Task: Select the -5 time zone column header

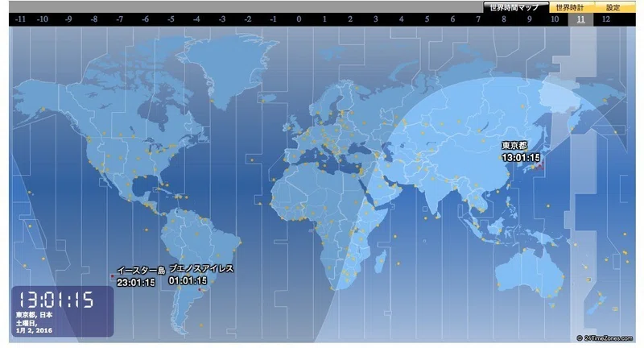Action: [x=171, y=19]
